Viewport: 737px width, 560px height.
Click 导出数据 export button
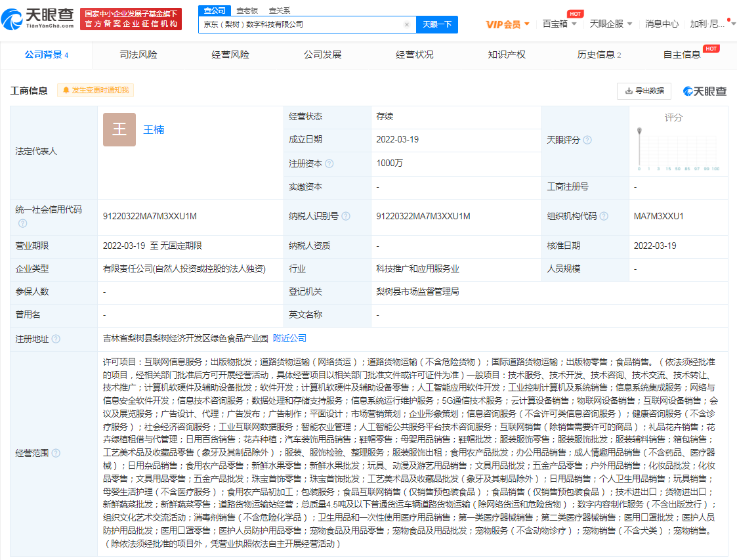(644, 91)
